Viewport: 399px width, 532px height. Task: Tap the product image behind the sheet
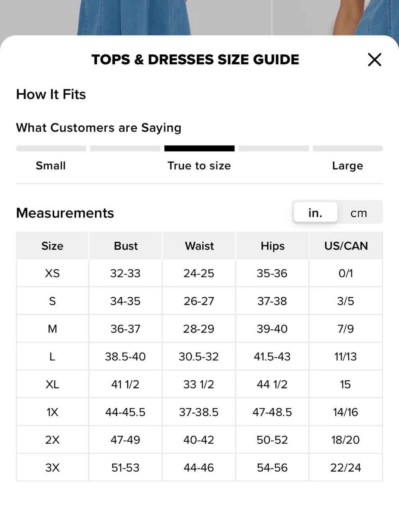pos(136,17)
